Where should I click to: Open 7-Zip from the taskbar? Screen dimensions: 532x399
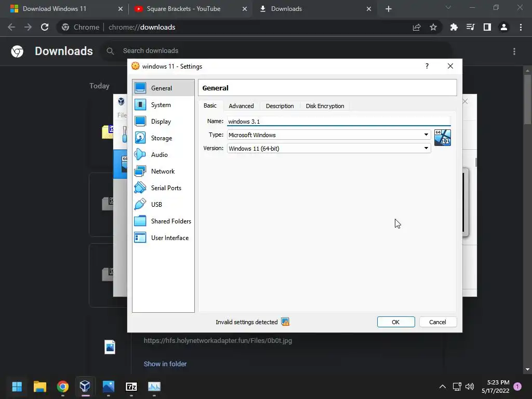coord(131,387)
